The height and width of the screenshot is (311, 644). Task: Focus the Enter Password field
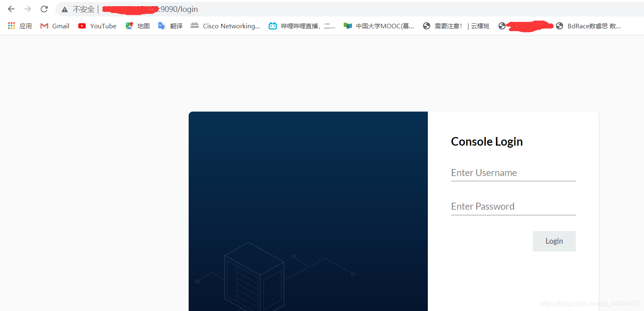(x=513, y=206)
